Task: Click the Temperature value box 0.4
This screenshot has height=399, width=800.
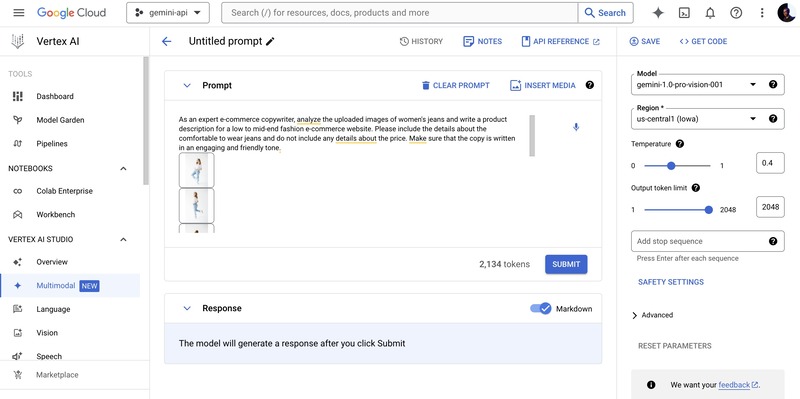Action: (x=770, y=163)
